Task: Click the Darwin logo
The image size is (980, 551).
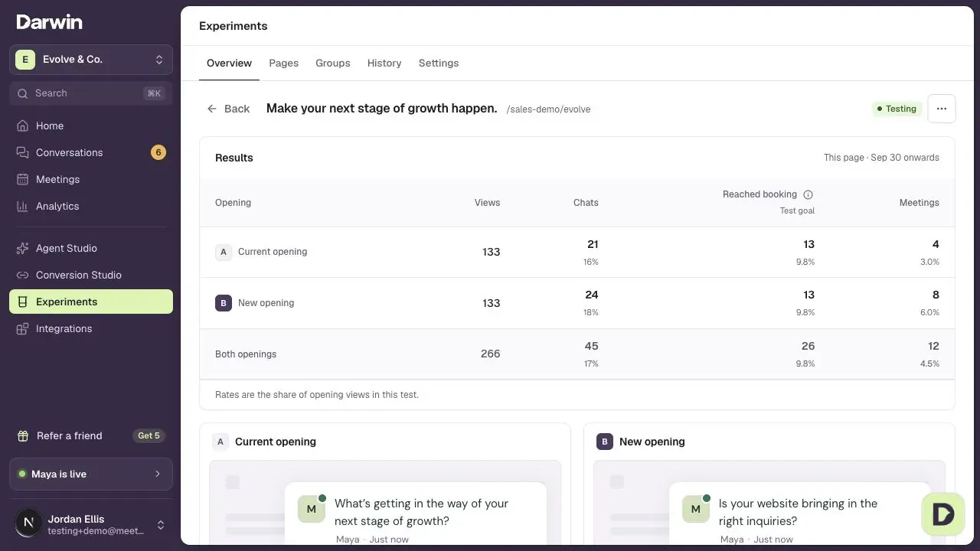Action: click(49, 22)
